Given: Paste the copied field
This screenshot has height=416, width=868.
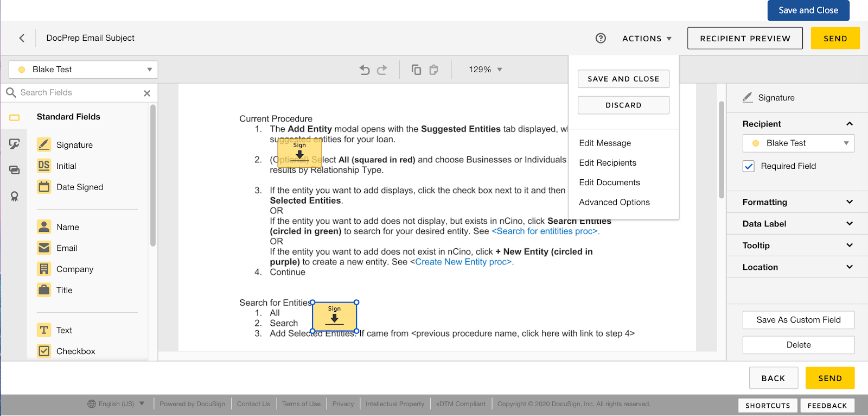Looking at the screenshot, I should 433,70.
